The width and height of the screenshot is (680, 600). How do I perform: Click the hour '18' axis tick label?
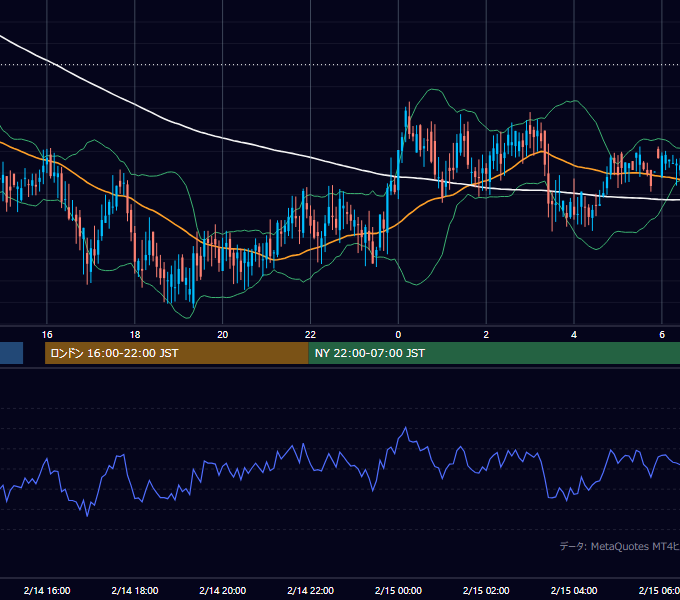pos(135,334)
